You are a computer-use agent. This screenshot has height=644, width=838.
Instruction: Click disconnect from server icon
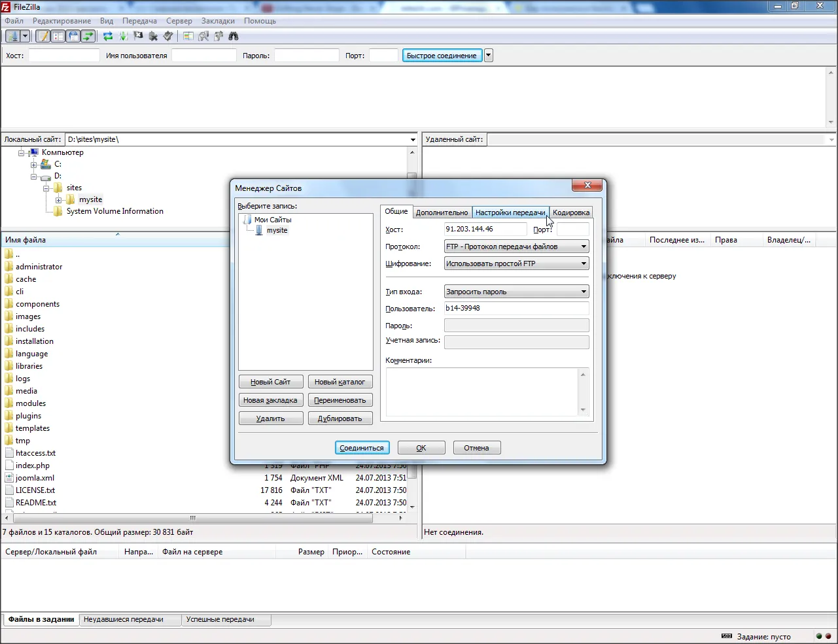(153, 36)
